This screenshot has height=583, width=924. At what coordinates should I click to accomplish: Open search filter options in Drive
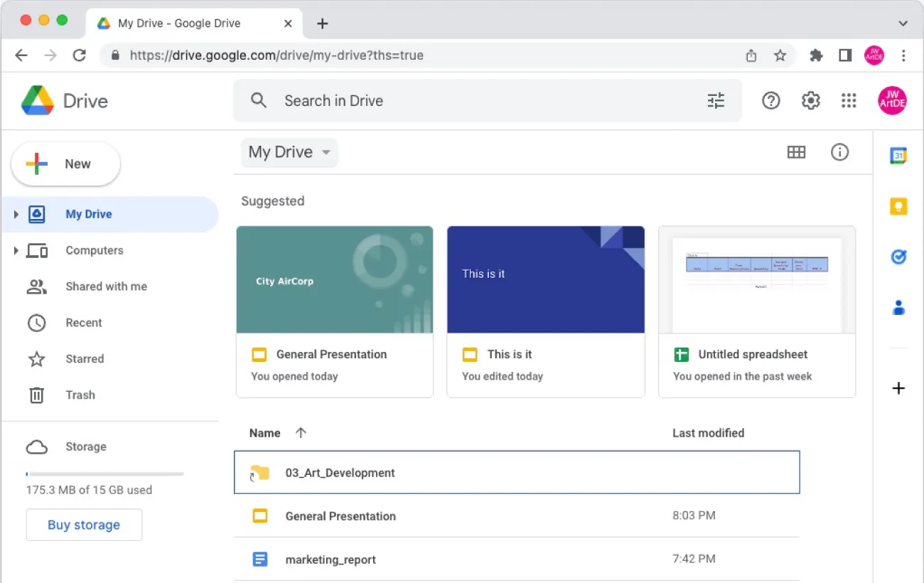point(716,100)
